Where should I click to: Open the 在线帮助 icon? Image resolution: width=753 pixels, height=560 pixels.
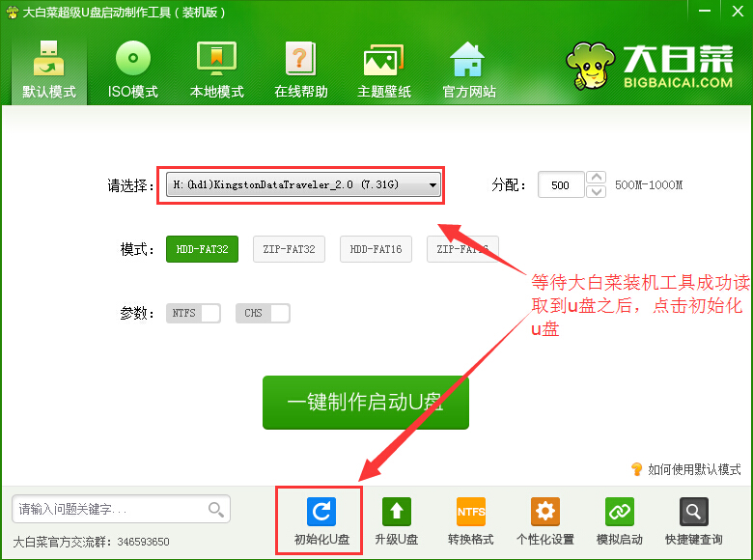[300, 61]
